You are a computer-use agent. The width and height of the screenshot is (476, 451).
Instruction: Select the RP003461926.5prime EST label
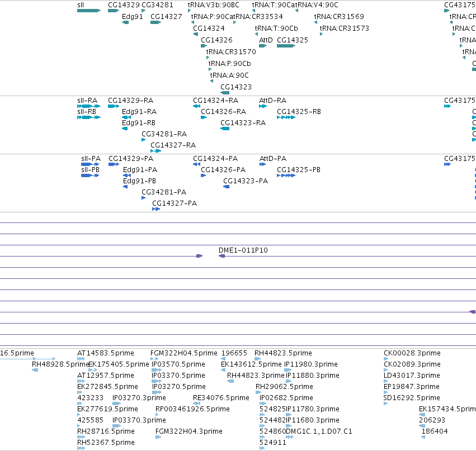(192, 409)
